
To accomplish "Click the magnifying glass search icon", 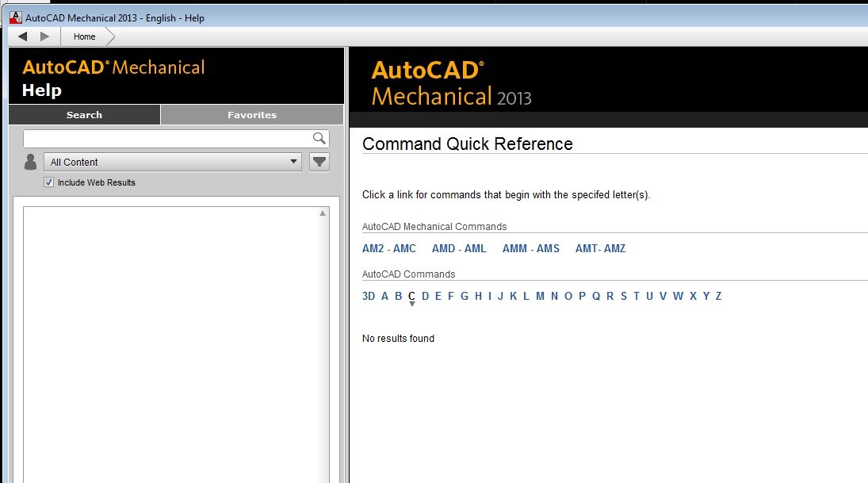I will pyautogui.click(x=319, y=138).
